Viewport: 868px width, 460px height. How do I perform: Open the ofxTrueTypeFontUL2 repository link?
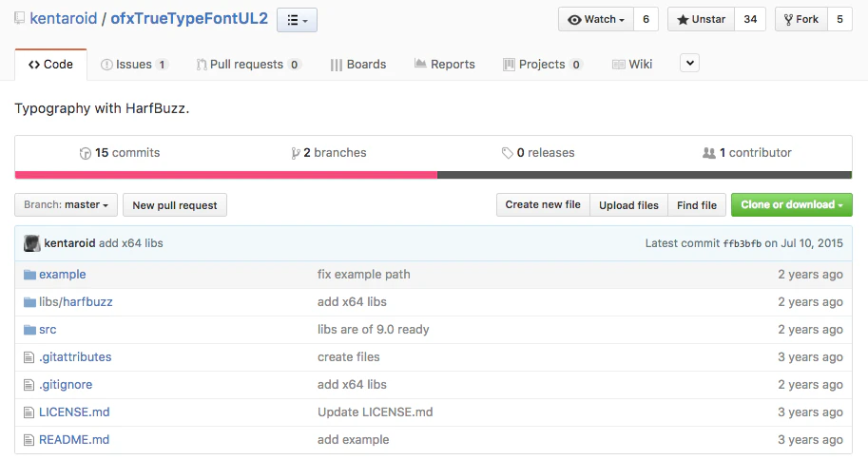pyautogui.click(x=189, y=18)
